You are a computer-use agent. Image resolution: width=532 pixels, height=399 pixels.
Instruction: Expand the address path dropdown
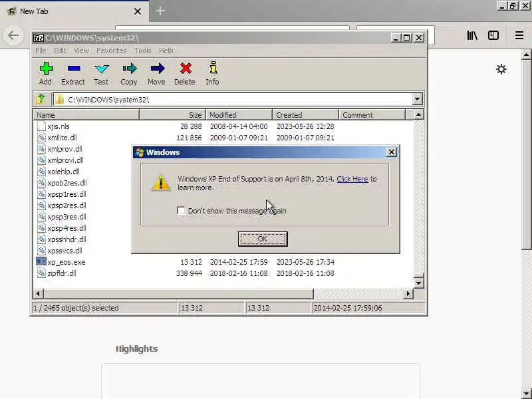tap(418, 99)
